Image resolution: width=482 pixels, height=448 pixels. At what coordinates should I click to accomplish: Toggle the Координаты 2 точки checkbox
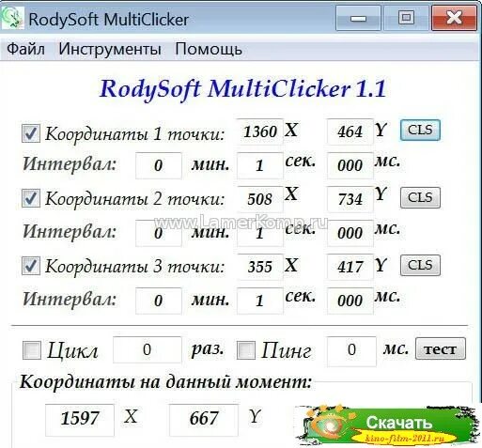point(31,198)
